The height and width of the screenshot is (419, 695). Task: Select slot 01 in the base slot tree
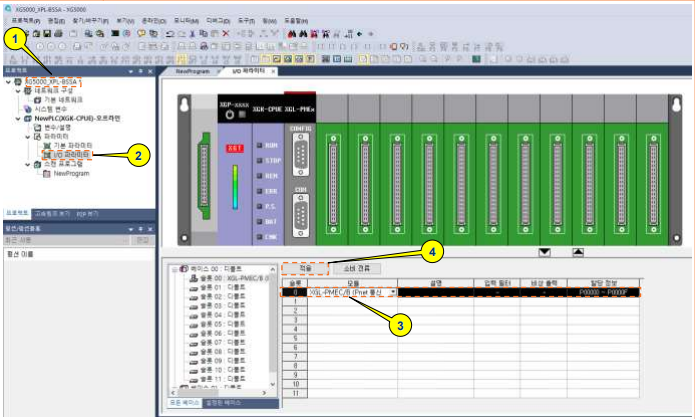coord(208,288)
